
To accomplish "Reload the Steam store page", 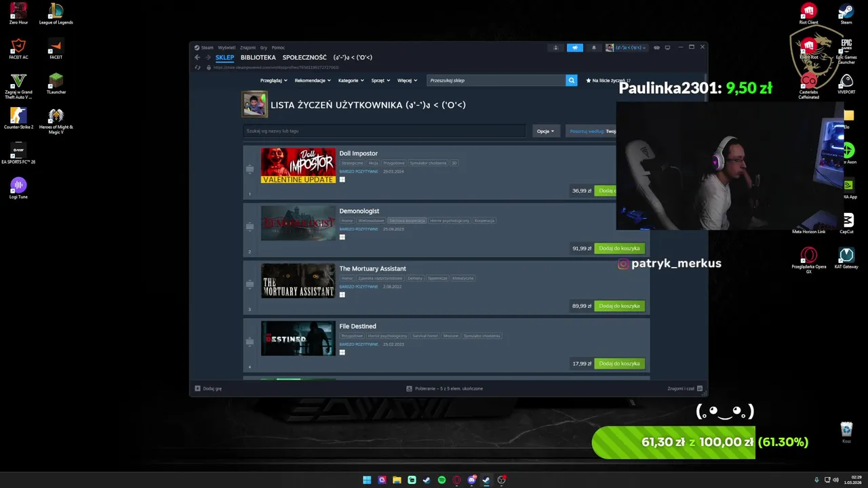I will click(197, 67).
